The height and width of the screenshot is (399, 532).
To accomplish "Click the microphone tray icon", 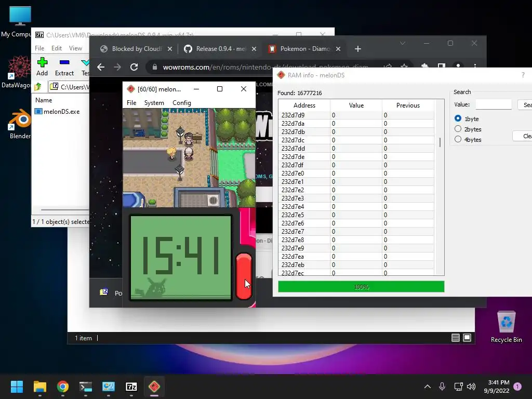I will coord(442,387).
